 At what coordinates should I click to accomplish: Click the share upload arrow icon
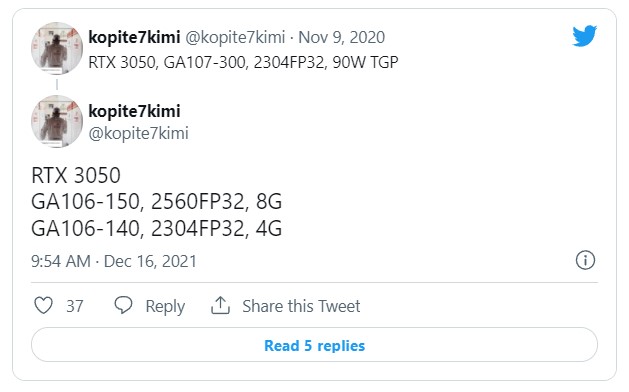point(220,306)
